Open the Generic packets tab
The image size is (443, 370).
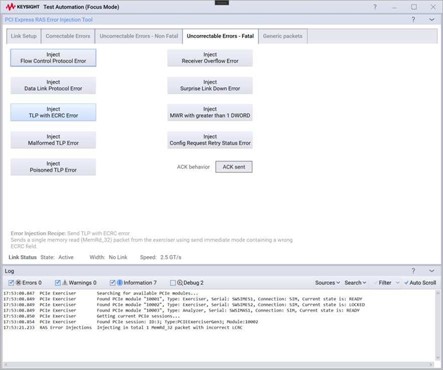click(x=283, y=36)
